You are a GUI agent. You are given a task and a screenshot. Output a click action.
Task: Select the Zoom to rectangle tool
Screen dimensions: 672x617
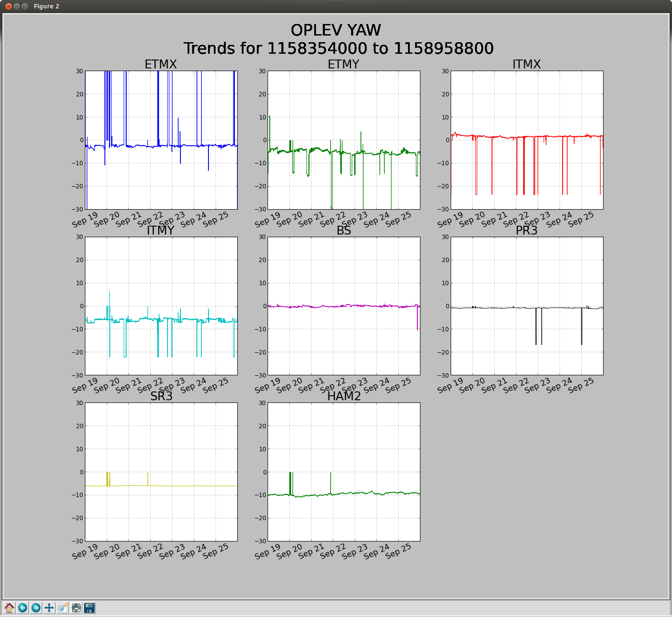point(63,608)
